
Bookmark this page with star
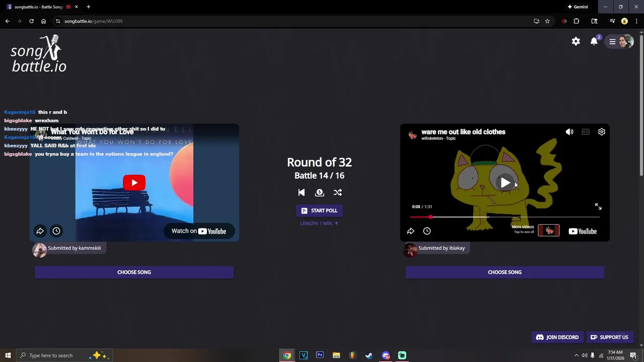click(547, 21)
